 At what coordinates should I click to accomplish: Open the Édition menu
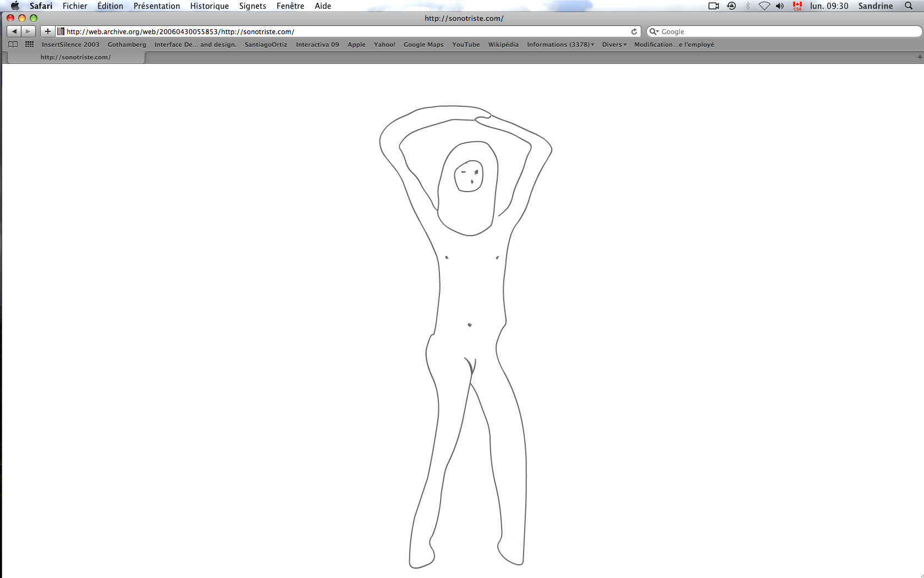pos(110,6)
